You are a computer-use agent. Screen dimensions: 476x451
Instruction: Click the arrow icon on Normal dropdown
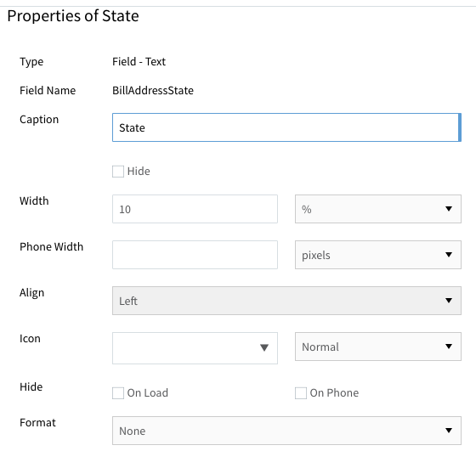(x=449, y=346)
